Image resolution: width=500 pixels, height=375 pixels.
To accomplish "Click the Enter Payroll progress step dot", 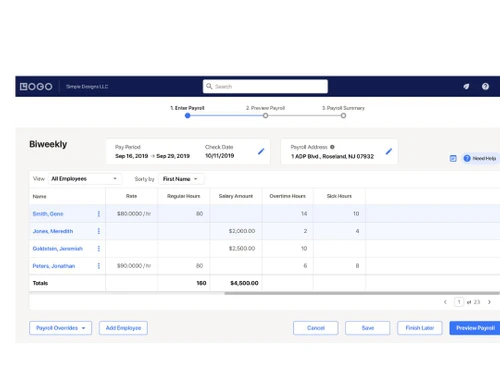I will (188, 116).
